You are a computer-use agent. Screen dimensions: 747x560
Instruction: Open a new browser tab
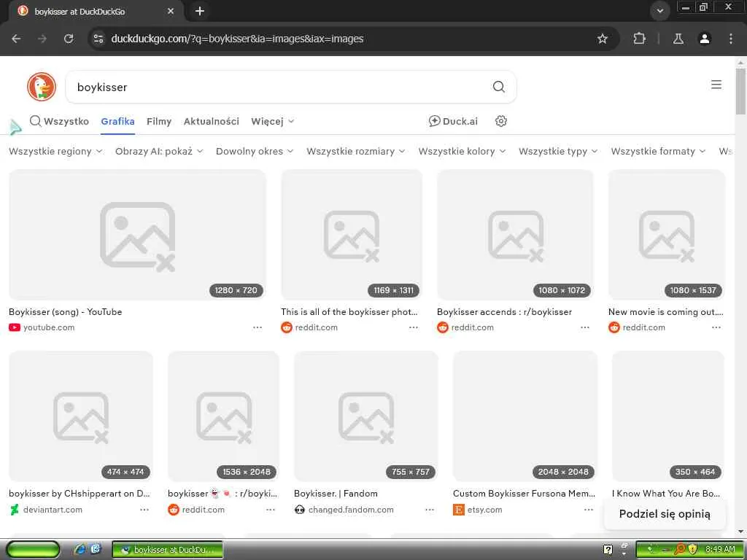tap(200, 11)
